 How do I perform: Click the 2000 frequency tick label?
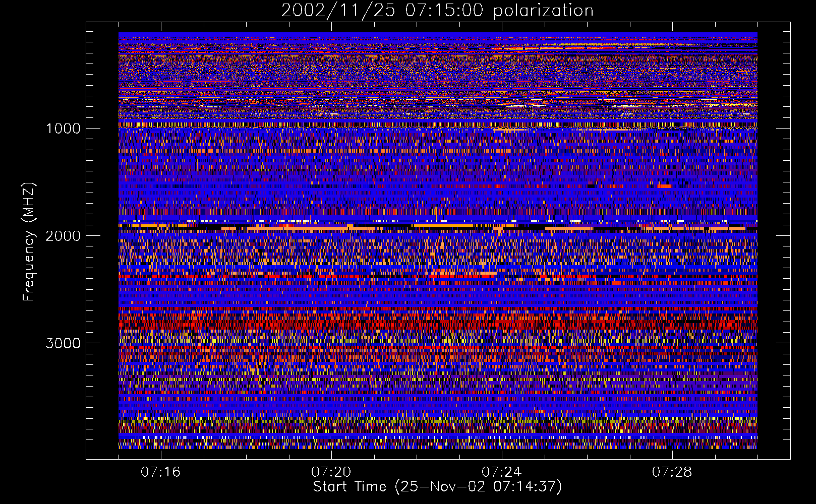tap(63, 236)
